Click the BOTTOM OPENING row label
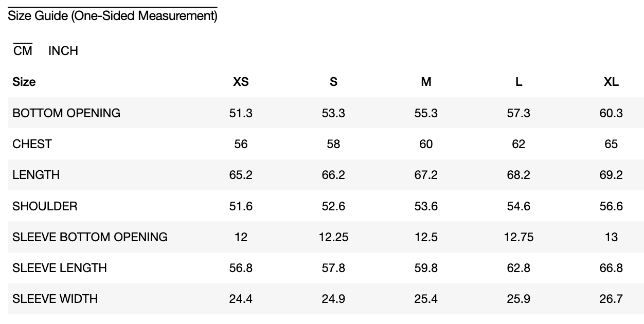 coord(66,113)
